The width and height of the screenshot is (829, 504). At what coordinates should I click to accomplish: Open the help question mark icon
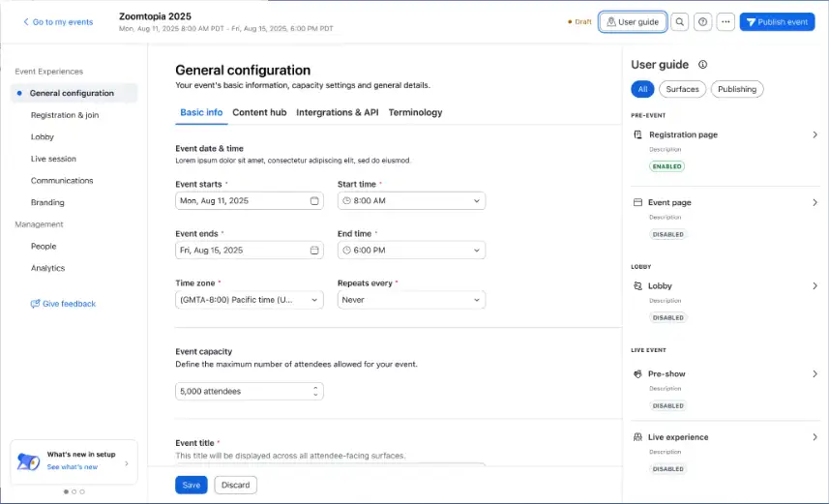point(702,22)
